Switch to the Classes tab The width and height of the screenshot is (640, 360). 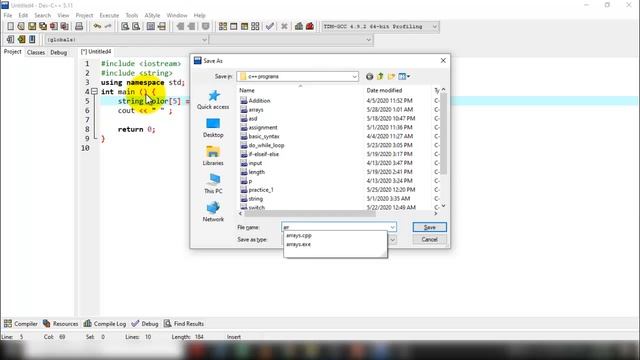pos(36,52)
